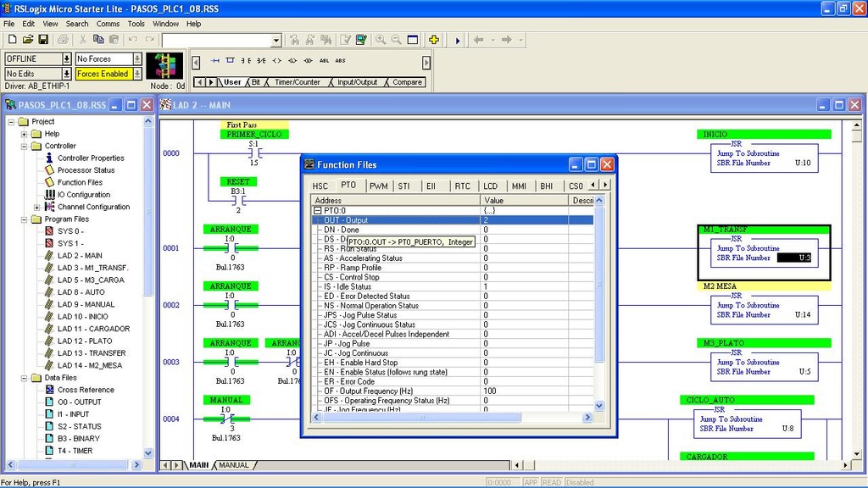868x488 pixels.
Task: Switch to the MANUAL ladder tab
Action: [x=234, y=465]
